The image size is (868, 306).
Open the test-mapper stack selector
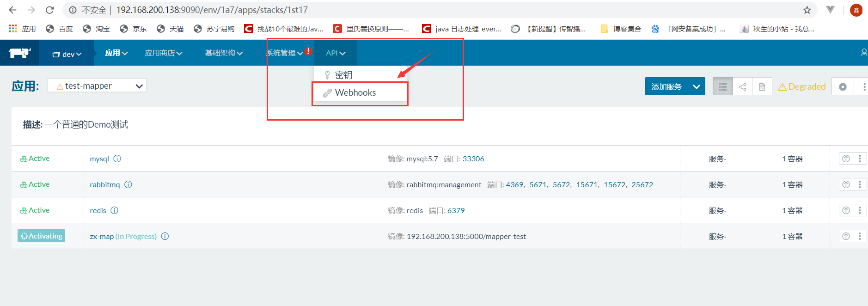coord(97,86)
